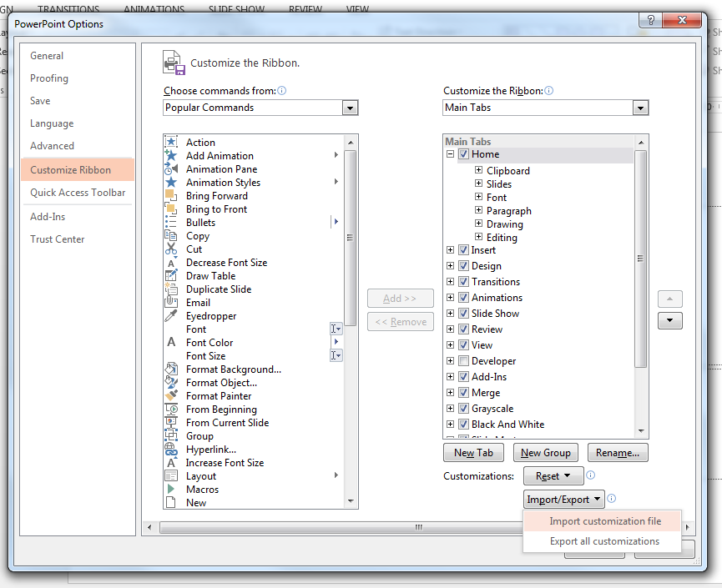Click the Add Animation icon
722x588 pixels.
171,155
